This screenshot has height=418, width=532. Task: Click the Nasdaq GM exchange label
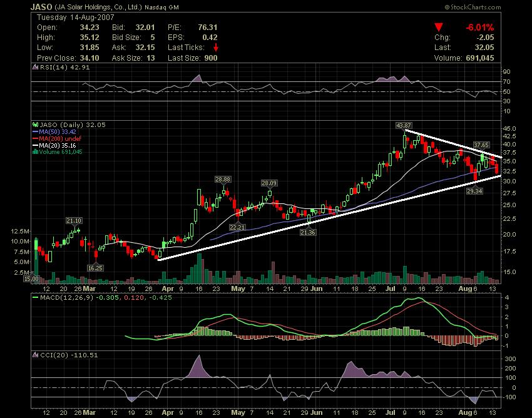[161, 8]
